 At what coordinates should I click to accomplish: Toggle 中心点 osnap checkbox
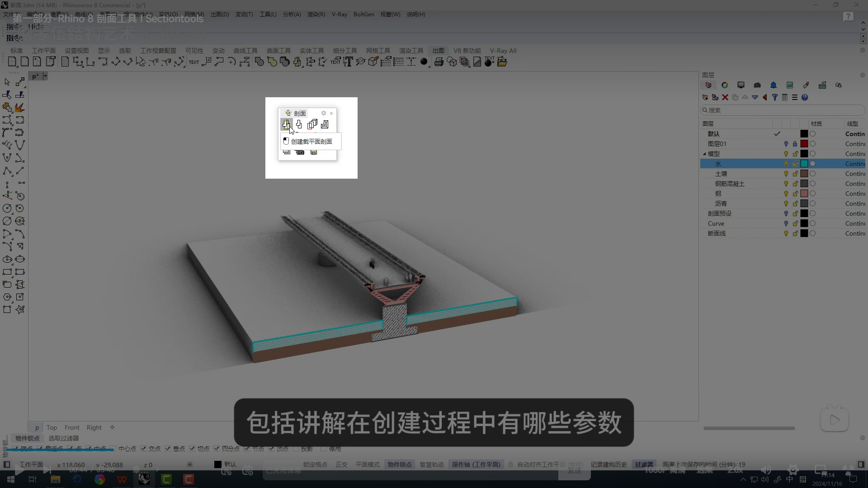click(x=113, y=449)
